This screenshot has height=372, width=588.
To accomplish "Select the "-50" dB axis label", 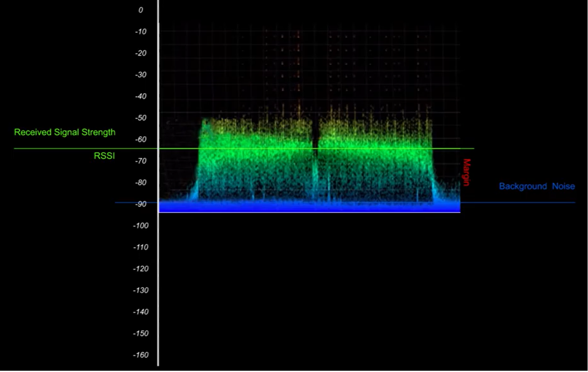I will [142, 118].
